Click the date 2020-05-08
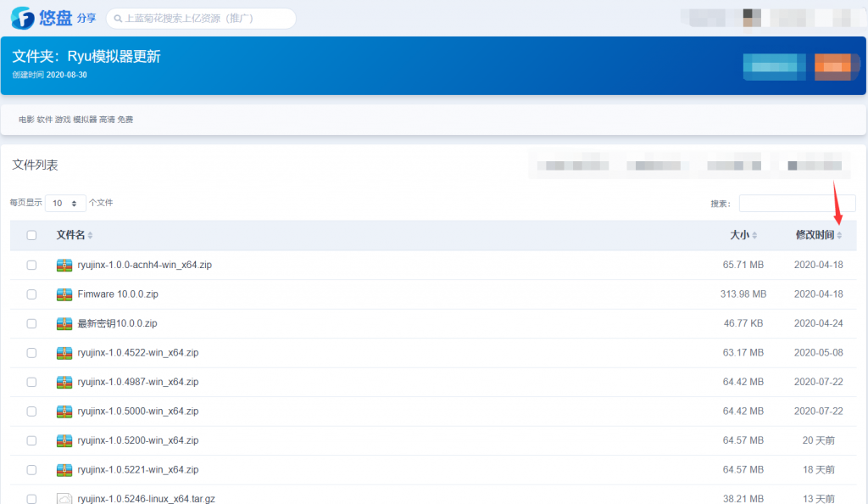This screenshot has height=504, width=868. 819,353
